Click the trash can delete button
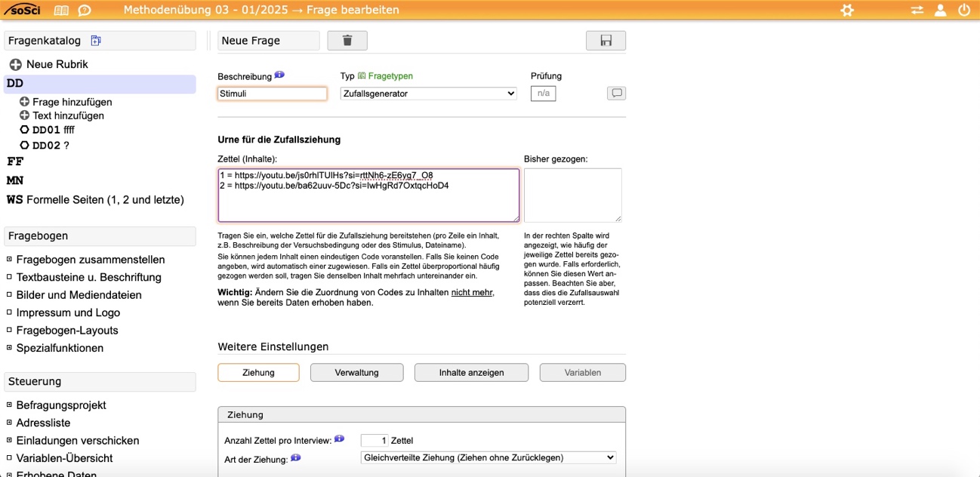 click(x=347, y=41)
